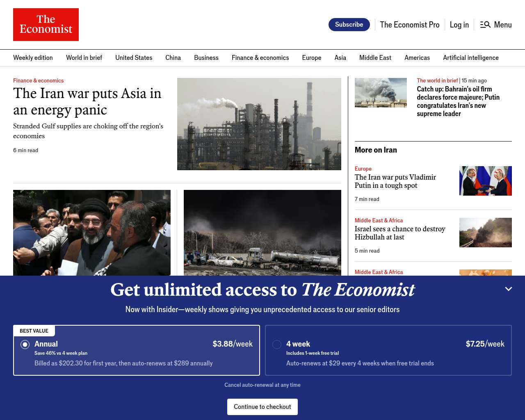Viewport: 525px width, 420px height.
Task: Open 'Israel sees a chance to destroy Hizbullah' headline
Action: coord(400,233)
